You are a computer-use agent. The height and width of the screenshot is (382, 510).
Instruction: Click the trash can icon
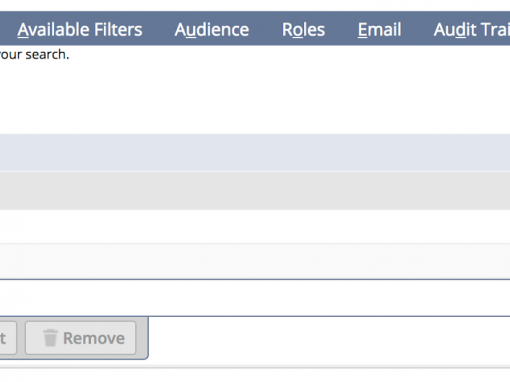tap(50, 338)
